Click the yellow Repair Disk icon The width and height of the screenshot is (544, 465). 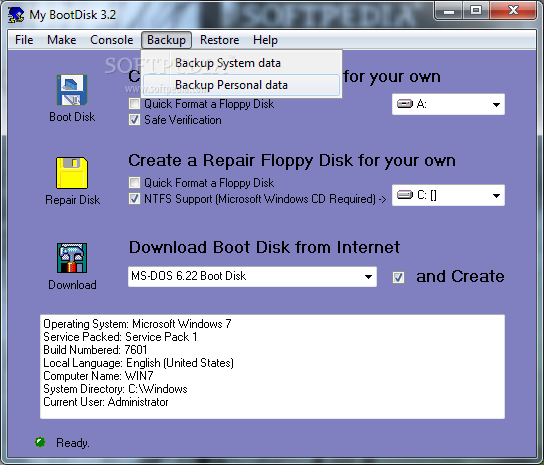point(72,173)
